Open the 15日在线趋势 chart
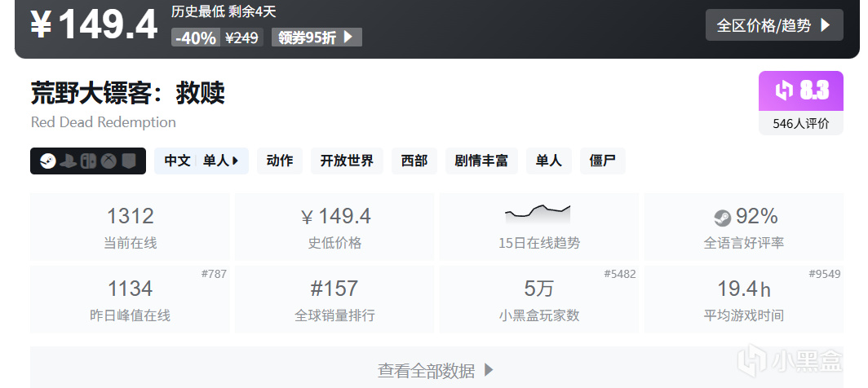Viewport: 868px width, 388px height. click(x=539, y=227)
